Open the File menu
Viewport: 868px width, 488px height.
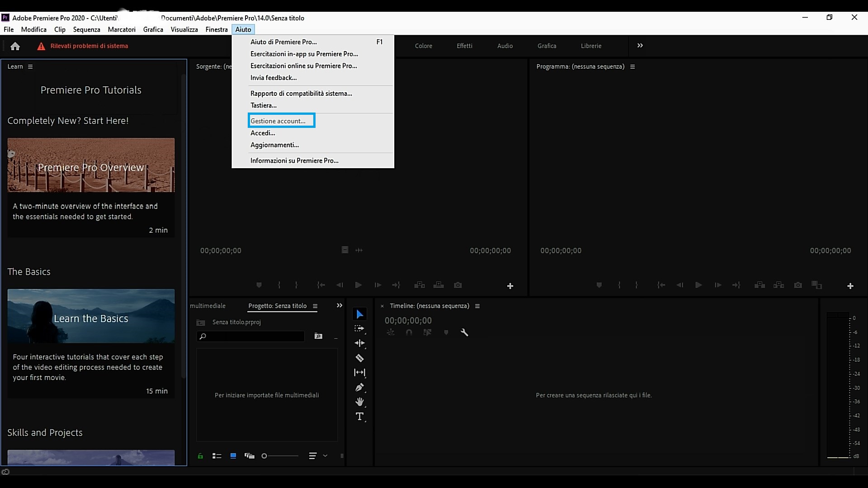[x=9, y=29]
